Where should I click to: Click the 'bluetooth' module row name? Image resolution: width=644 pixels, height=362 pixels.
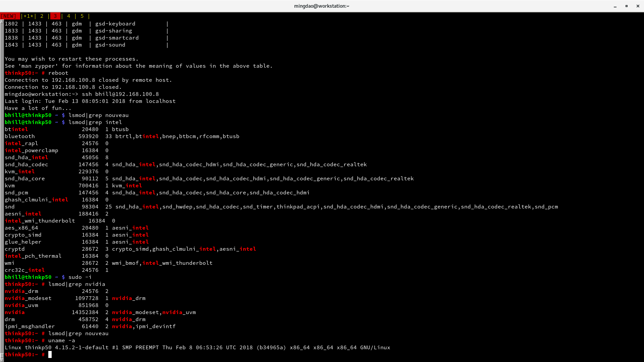coord(20,136)
